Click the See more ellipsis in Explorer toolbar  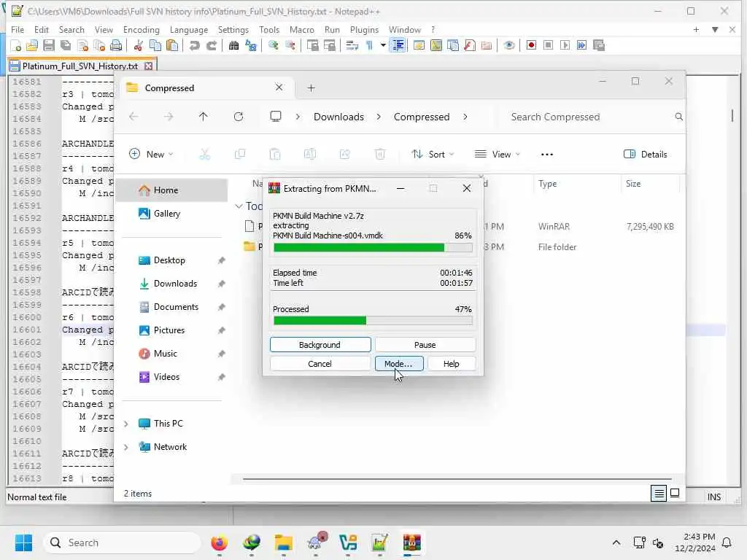(x=547, y=155)
